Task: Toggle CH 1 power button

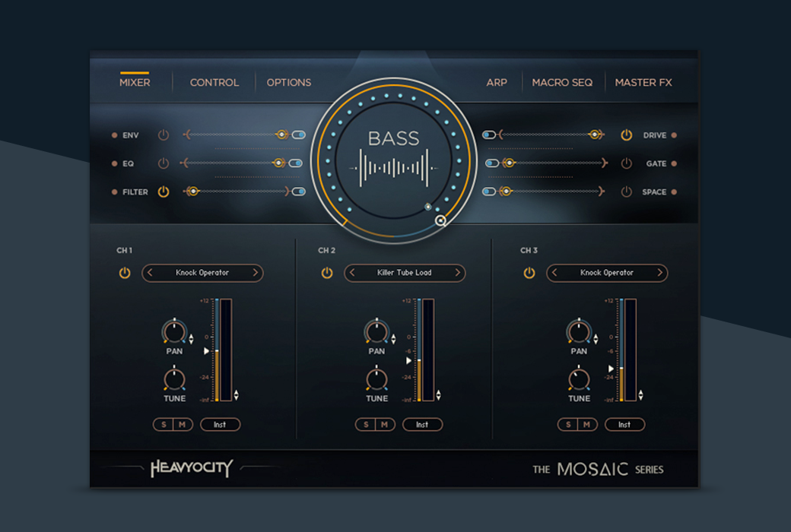Action: click(125, 273)
